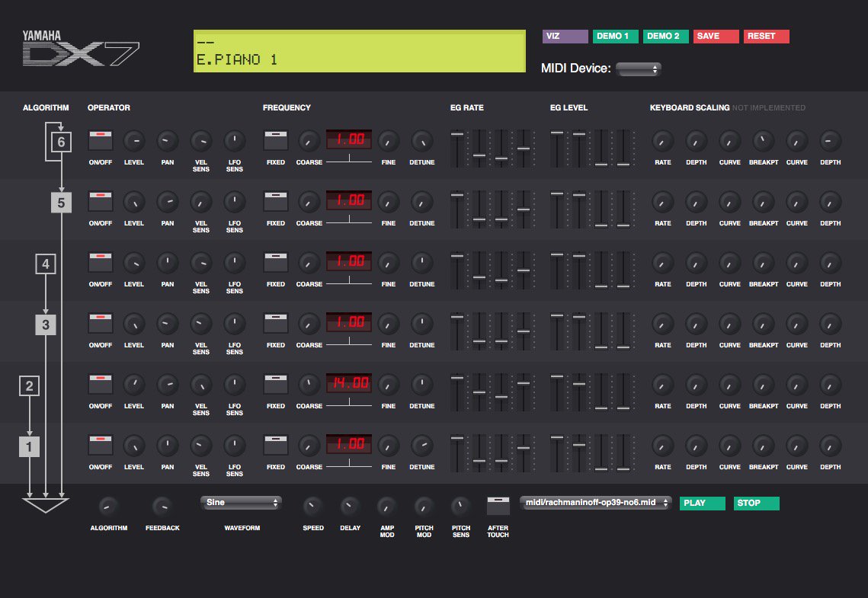Image resolution: width=868 pixels, height=598 pixels.
Task: Click the SAVE button
Action: click(x=715, y=36)
